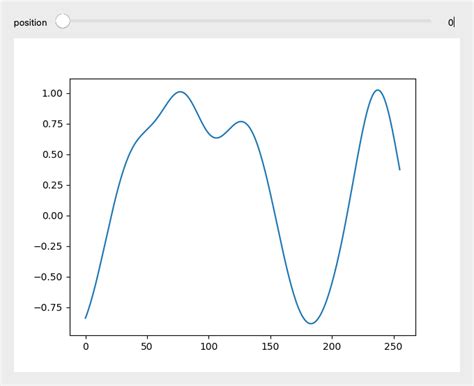Click the x-axis label 50
Image resolution: width=474 pixels, height=386 pixels.
point(147,347)
